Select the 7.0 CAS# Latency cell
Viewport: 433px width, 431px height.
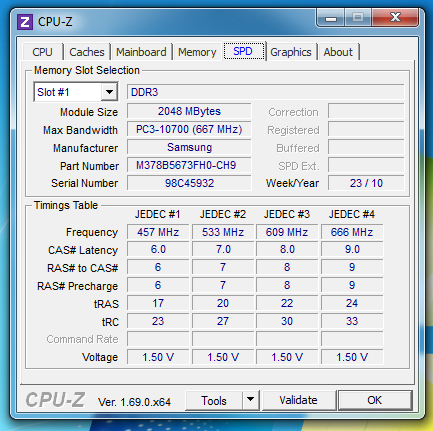223,249
